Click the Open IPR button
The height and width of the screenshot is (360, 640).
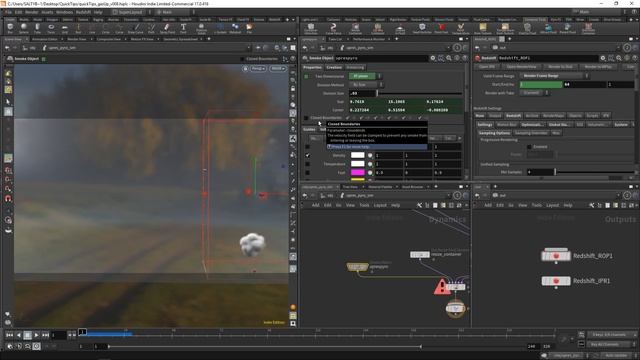tap(487, 67)
